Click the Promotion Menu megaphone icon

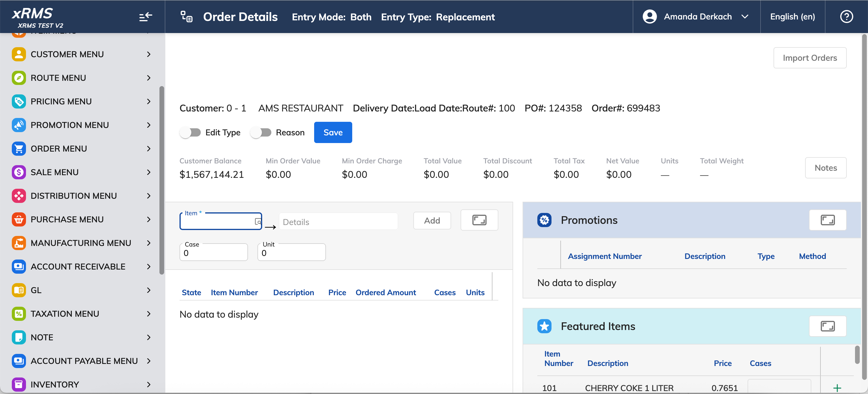19,125
